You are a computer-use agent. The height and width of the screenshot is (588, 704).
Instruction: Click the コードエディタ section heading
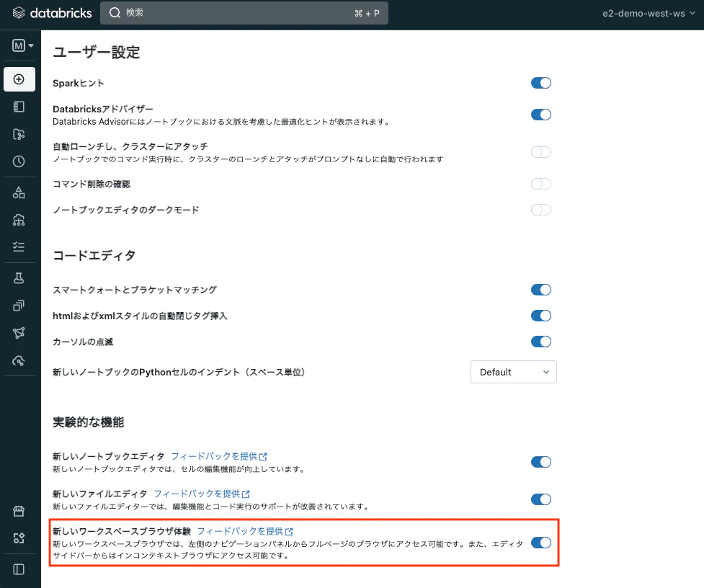[x=94, y=255]
